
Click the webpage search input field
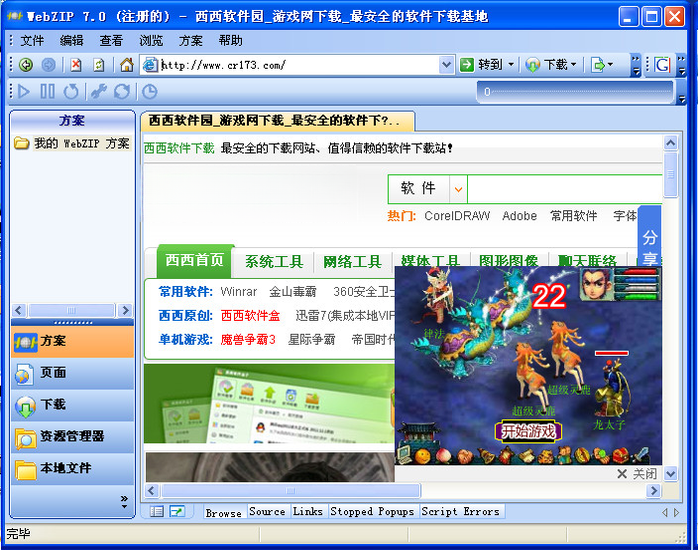[564, 189]
